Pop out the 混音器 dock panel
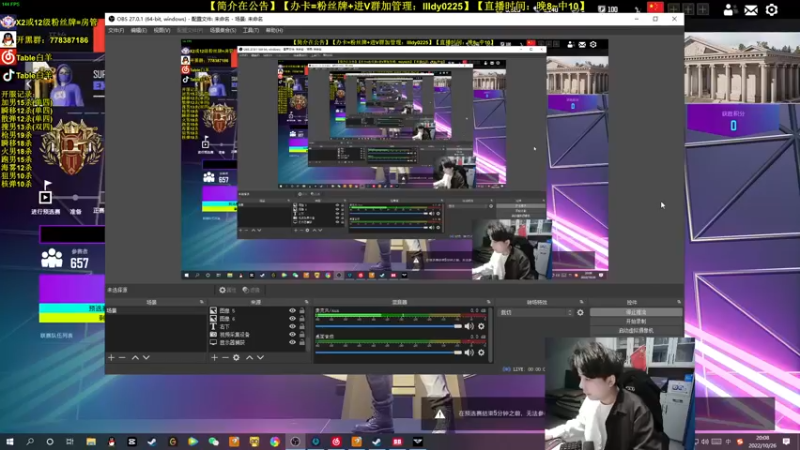Image resolution: width=800 pixels, height=450 pixels. pos(489,303)
